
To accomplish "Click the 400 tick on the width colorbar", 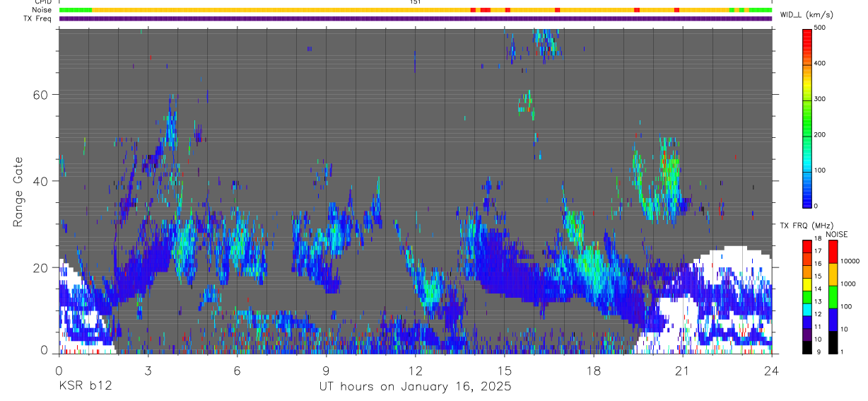I will (821, 63).
